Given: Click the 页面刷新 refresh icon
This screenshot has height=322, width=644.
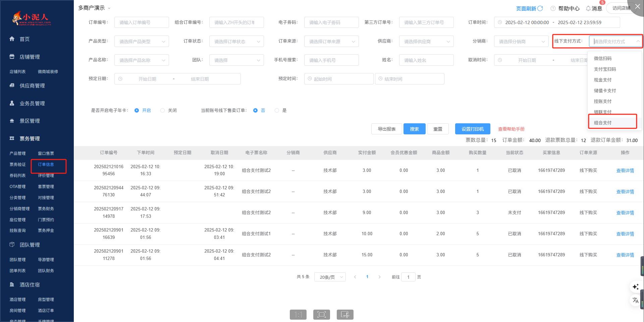Looking at the screenshot, I should 540,8.
